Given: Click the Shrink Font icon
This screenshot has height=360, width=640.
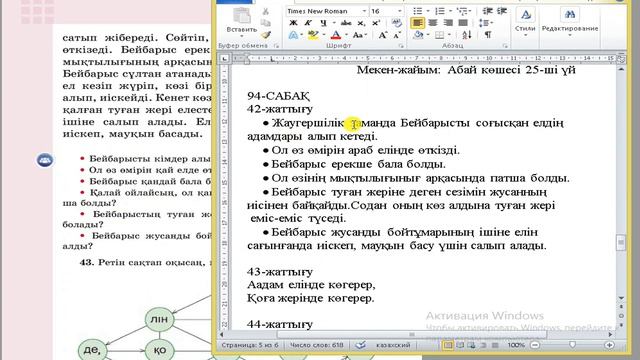Looking at the screenshot, I should (x=397, y=36).
